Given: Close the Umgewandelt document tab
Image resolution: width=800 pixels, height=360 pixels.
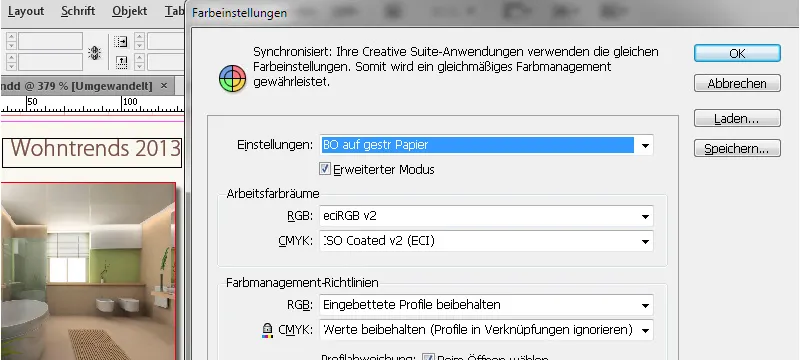Looking at the screenshot, I should 164,86.
